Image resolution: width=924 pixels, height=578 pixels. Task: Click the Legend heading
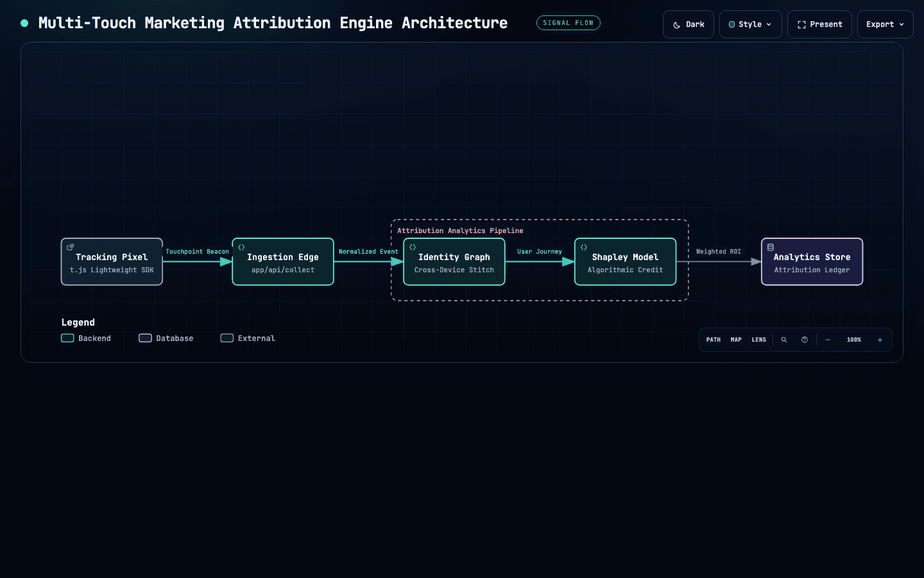click(78, 322)
